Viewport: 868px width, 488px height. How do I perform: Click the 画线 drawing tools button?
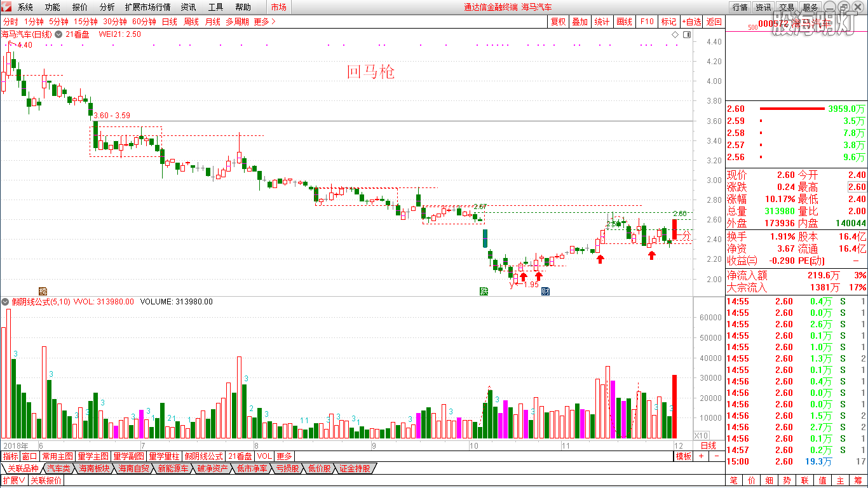624,22
